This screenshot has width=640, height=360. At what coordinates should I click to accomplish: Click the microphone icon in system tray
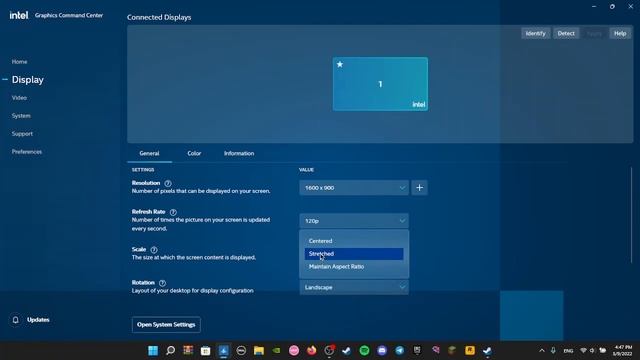pos(553,351)
